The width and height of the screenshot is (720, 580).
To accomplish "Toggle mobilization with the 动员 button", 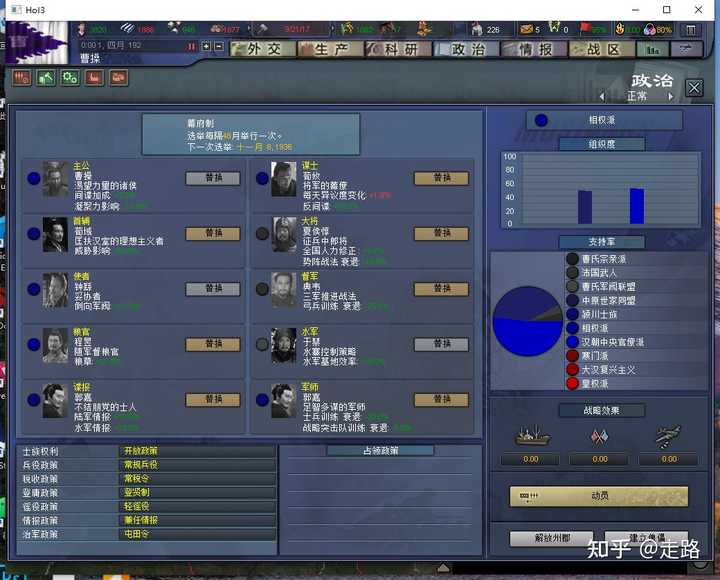I will click(598, 496).
